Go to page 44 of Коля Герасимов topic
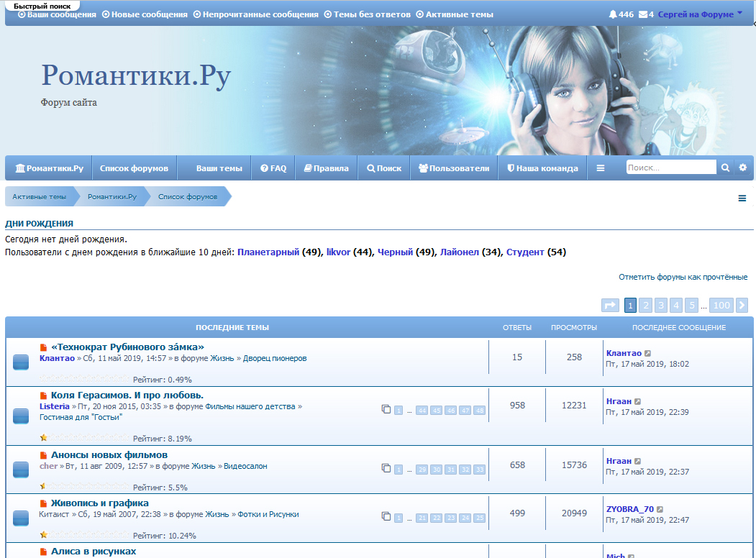This screenshot has height=558, width=756. (x=422, y=411)
